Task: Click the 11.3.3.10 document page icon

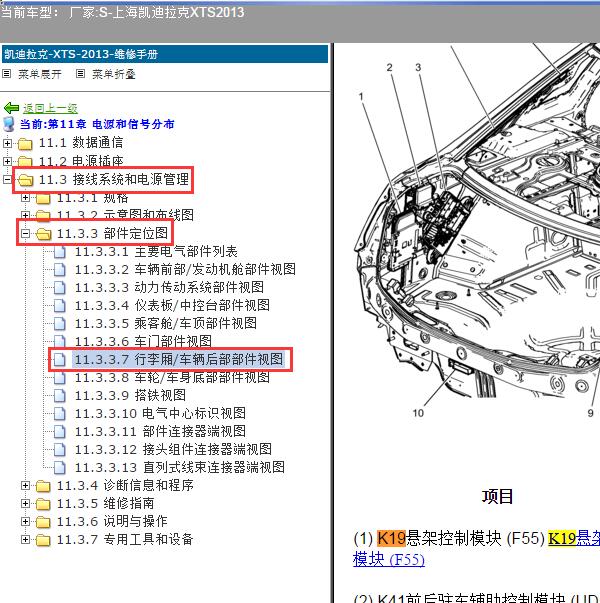Action: tap(60, 414)
